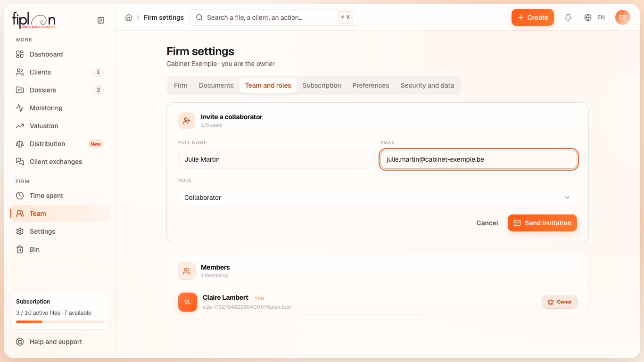Viewport: 644px width, 362px height.
Task: Click the Owner role badge
Action: [x=560, y=302]
